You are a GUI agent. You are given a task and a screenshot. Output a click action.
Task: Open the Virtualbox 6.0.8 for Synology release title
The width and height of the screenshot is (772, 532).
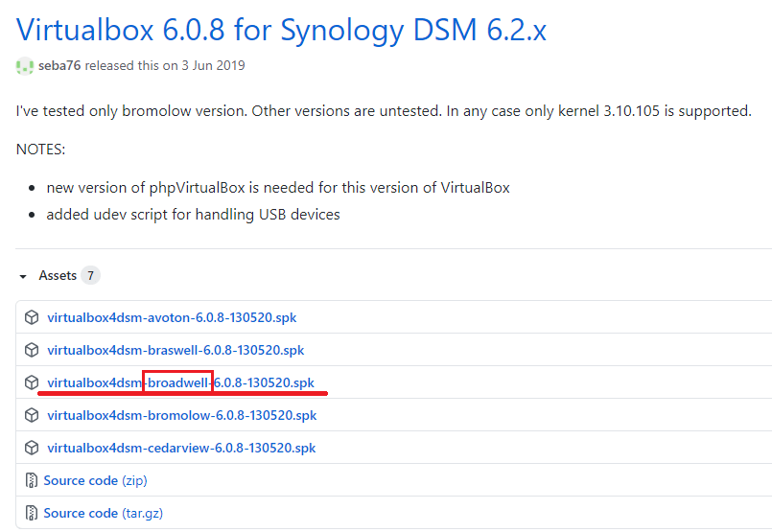click(281, 30)
